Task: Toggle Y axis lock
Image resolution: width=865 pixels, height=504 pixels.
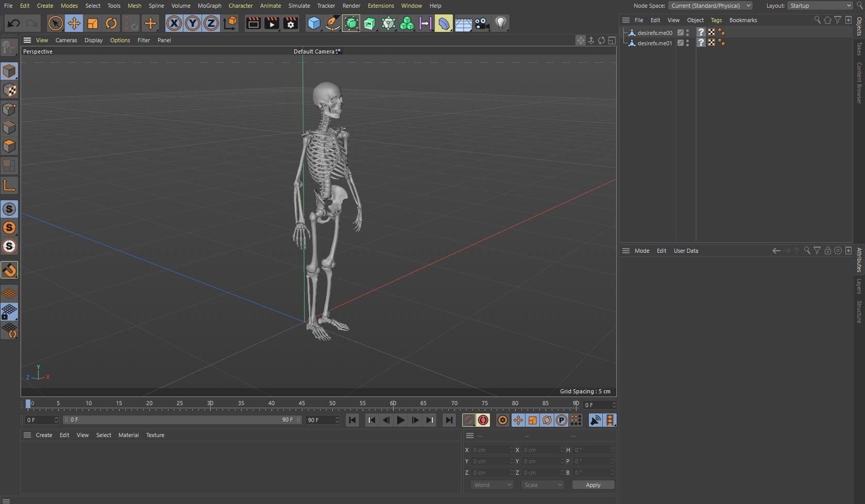Action: click(x=193, y=23)
